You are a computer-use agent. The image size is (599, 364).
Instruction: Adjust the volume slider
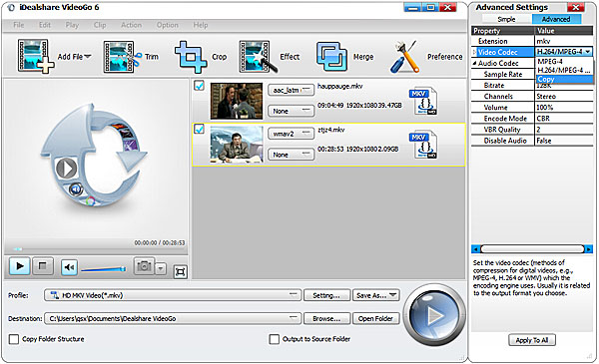(x=103, y=269)
